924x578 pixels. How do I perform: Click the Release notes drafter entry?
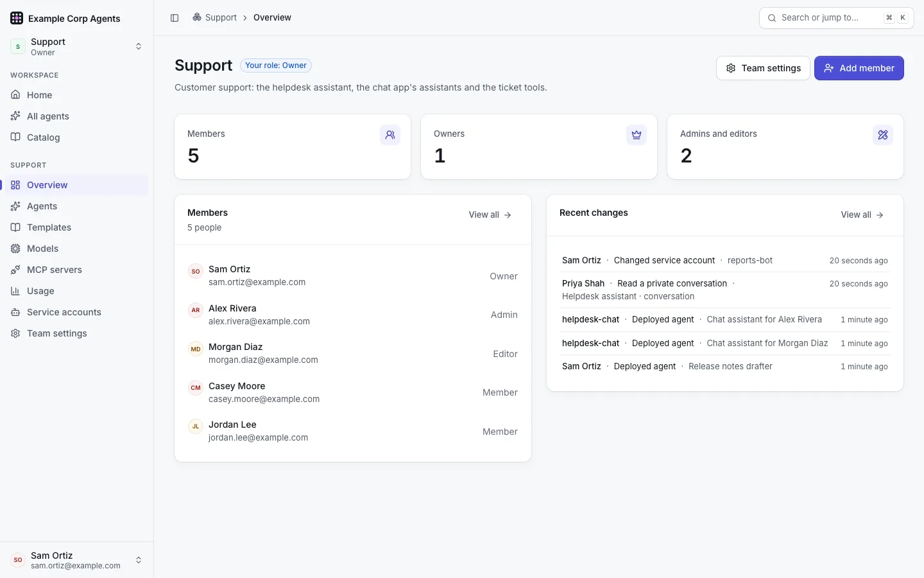point(730,367)
